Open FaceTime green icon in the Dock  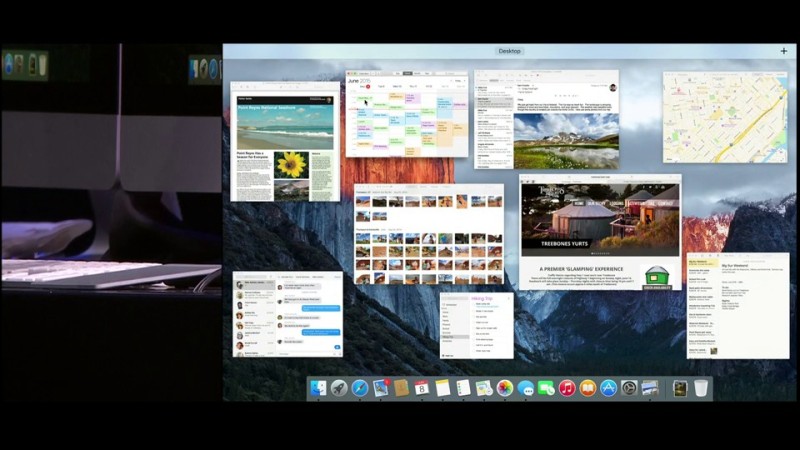(546, 388)
